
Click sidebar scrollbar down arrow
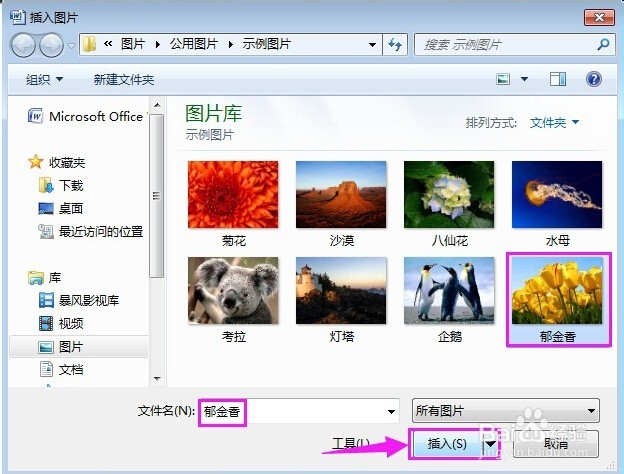[x=157, y=378]
